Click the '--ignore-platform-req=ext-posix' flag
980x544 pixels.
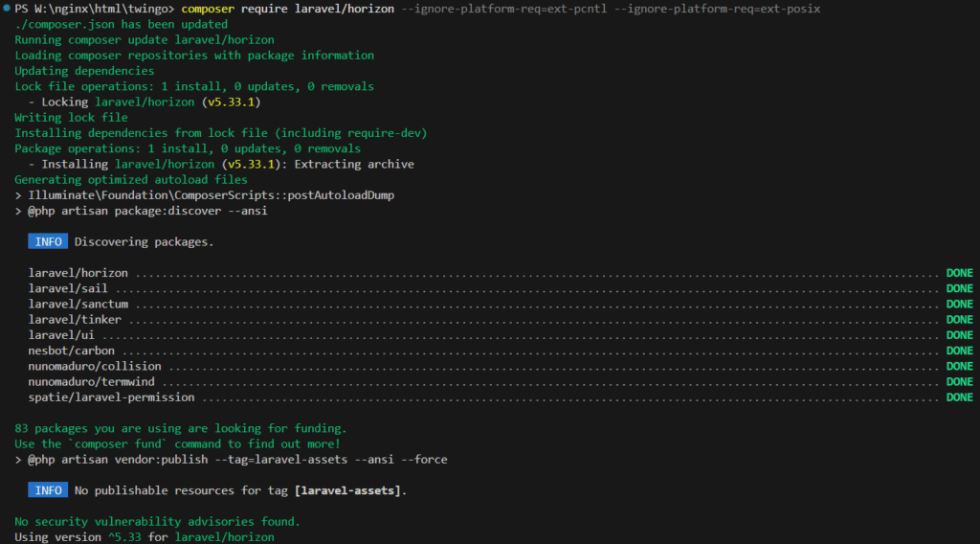(717, 9)
